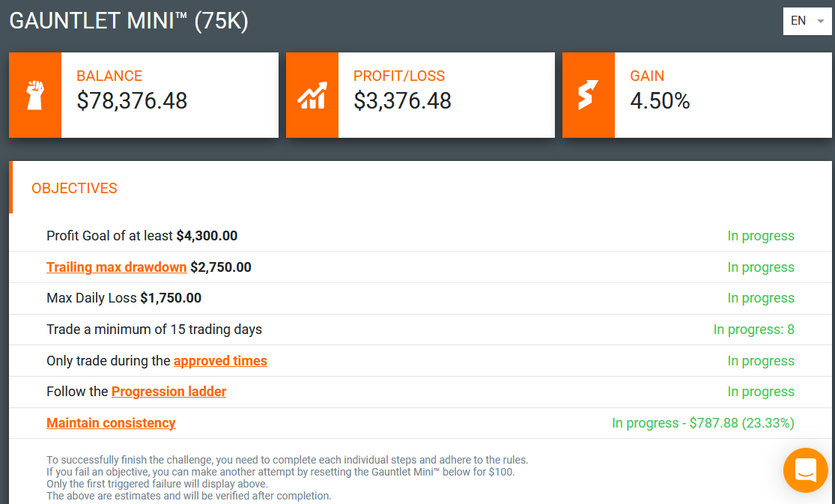Click the 4.50% gain value
The width and height of the screenshot is (835, 504).
[x=660, y=100]
